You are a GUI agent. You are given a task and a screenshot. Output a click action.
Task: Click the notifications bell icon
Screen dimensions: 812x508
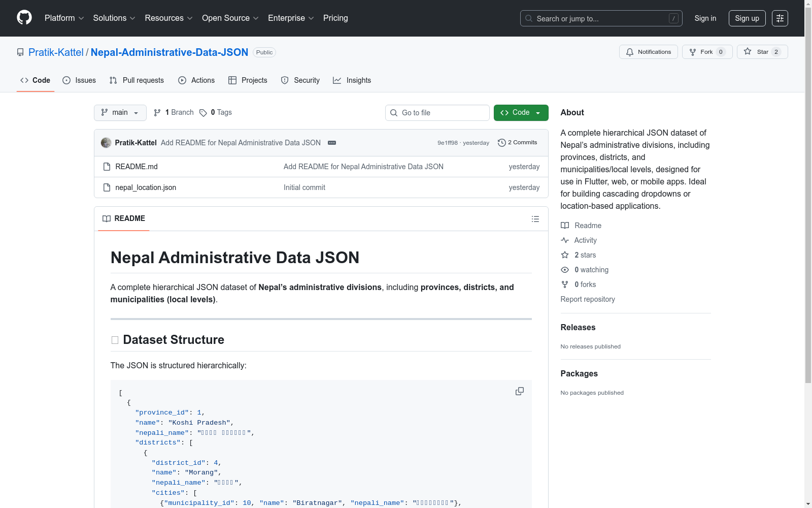[x=630, y=52]
